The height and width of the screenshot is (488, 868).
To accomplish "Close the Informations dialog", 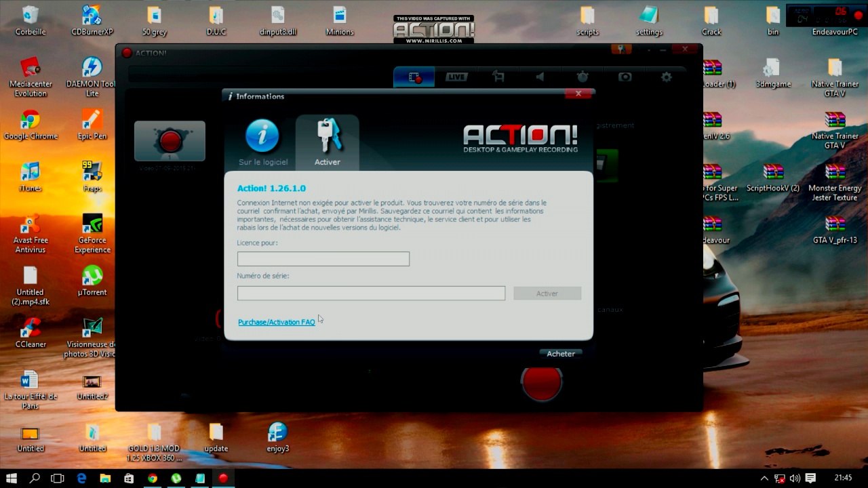I will (x=578, y=94).
